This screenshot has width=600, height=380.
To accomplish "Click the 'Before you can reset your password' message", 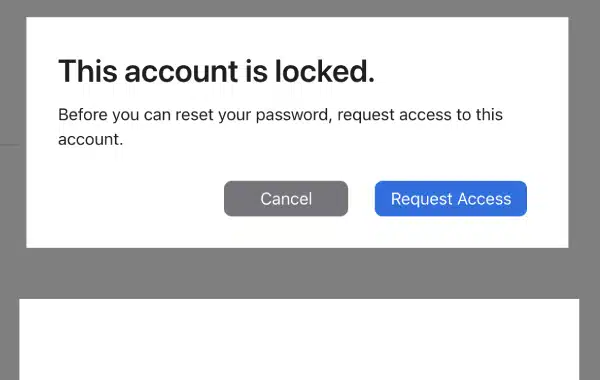I will (x=280, y=127).
